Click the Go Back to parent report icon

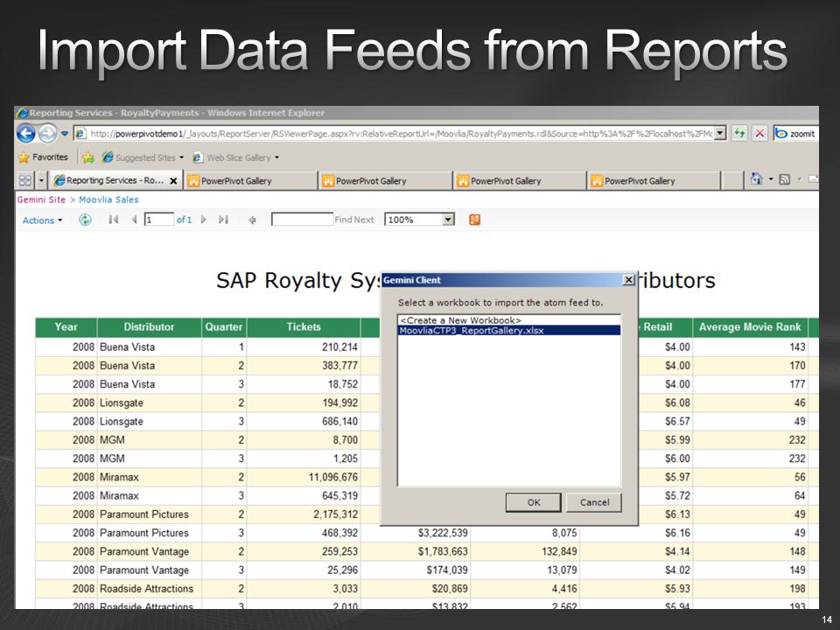pyautogui.click(x=252, y=220)
